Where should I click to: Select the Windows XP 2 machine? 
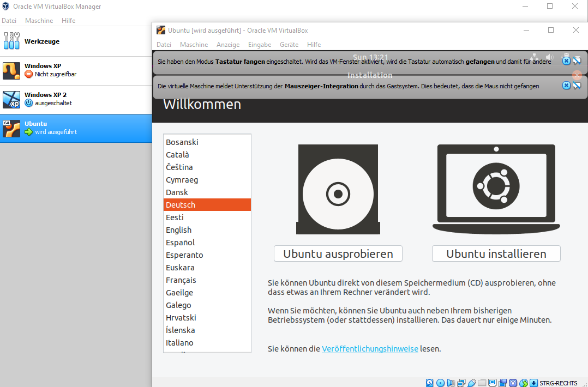[76, 100]
